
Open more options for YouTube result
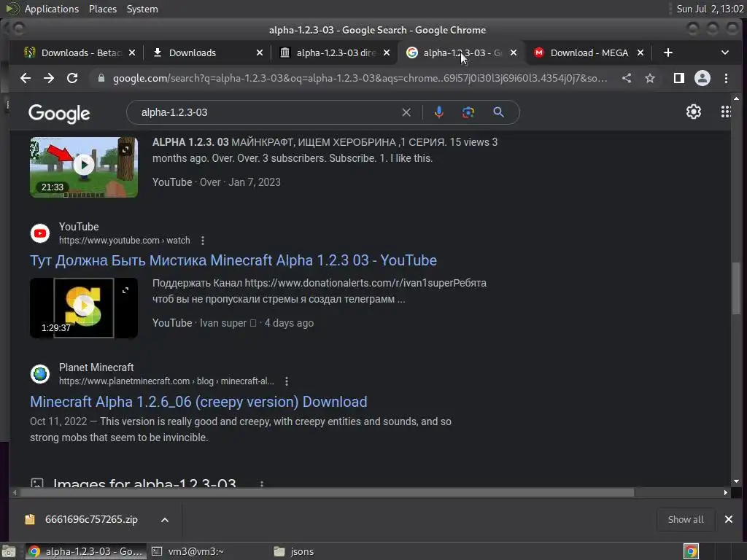click(x=203, y=241)
